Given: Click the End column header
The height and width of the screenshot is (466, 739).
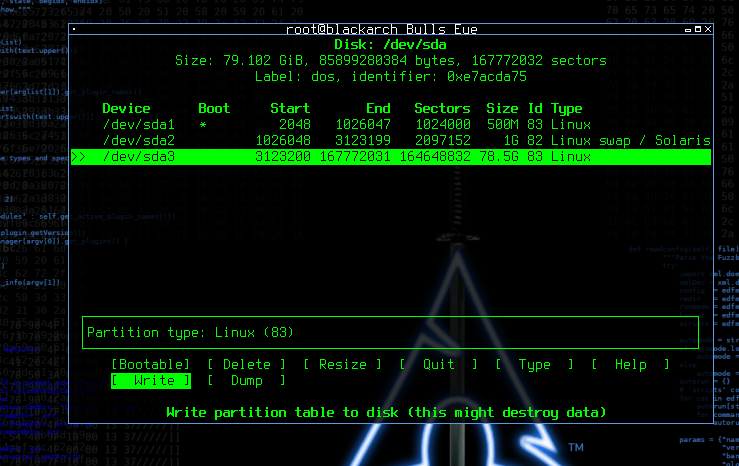Looking at the screenshot, I should [x=378, y=108].
